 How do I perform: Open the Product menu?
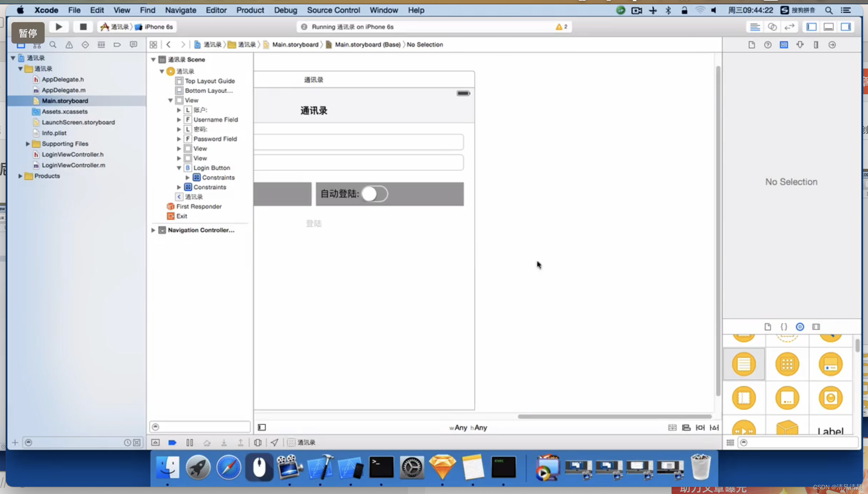[x=250, y=10]
